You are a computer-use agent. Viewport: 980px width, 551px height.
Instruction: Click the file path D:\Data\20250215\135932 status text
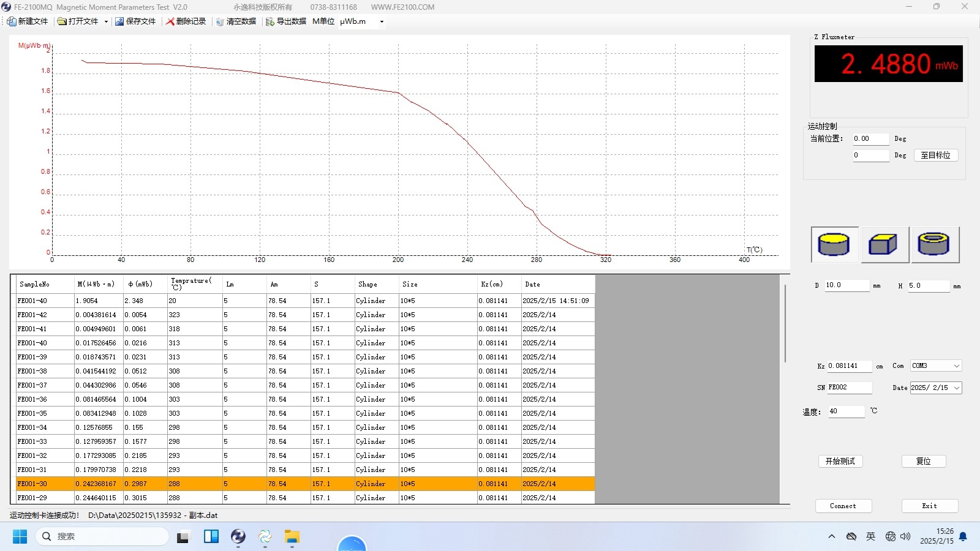[x=153, y=515]
